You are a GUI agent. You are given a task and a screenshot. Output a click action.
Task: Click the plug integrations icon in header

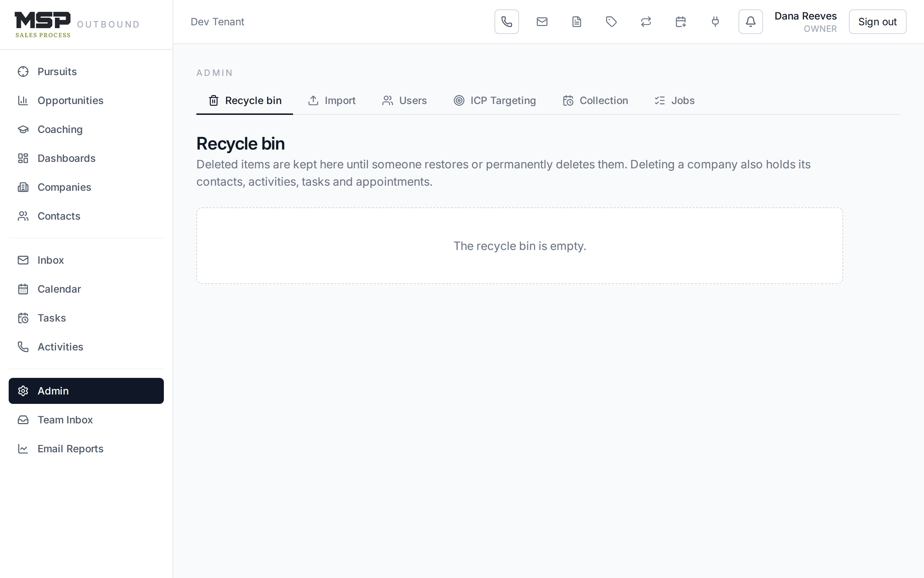click(x=715, y=22)
